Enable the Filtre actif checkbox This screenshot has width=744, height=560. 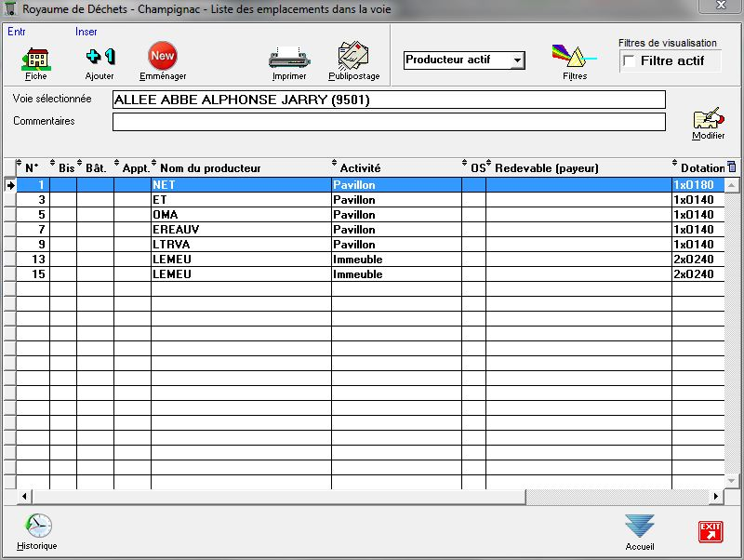click(x=630, y=61)
